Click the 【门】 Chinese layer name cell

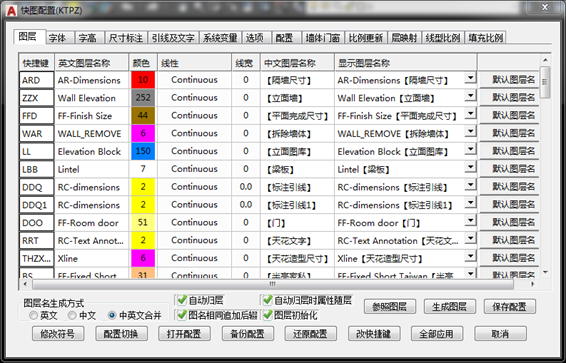click(297, 223)
